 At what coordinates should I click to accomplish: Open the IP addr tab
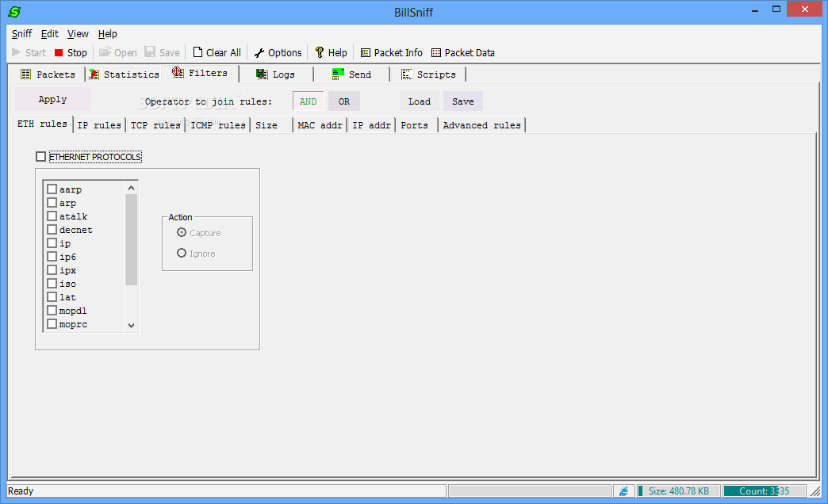pyautogui.click(x=371, y=125)
